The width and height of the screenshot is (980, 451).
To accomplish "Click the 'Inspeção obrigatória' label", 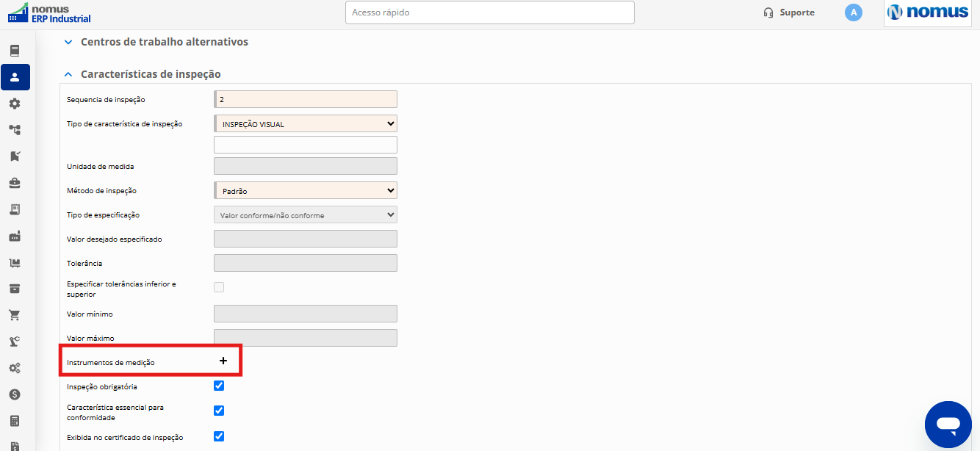I will (102, 386).
